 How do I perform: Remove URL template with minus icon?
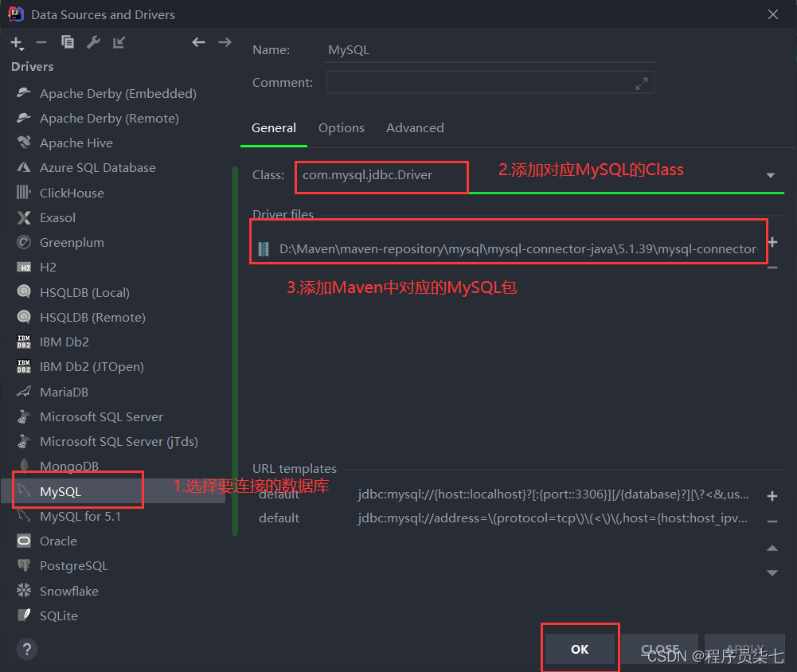coord(772,521)
